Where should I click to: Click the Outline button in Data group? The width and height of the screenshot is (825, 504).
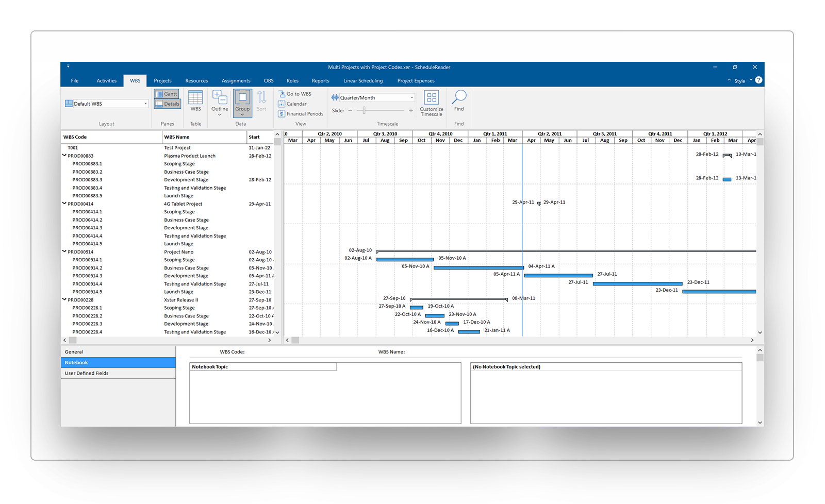[220, 102]
